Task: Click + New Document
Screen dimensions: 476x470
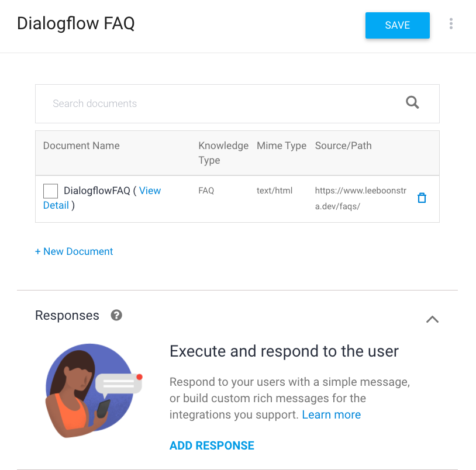Action: point(74,251)
